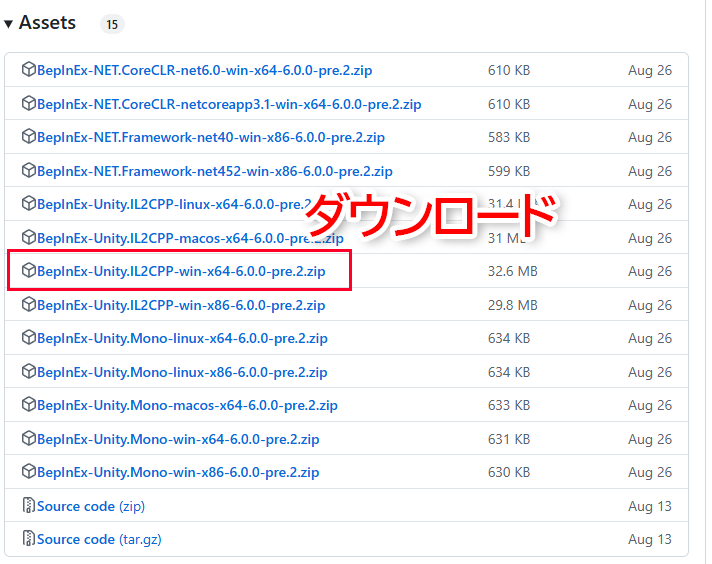This screenshot has width=712, height=564.
Task: Click package icon for IL2CPP-win-x64 asset
Action: coord(29,271)
